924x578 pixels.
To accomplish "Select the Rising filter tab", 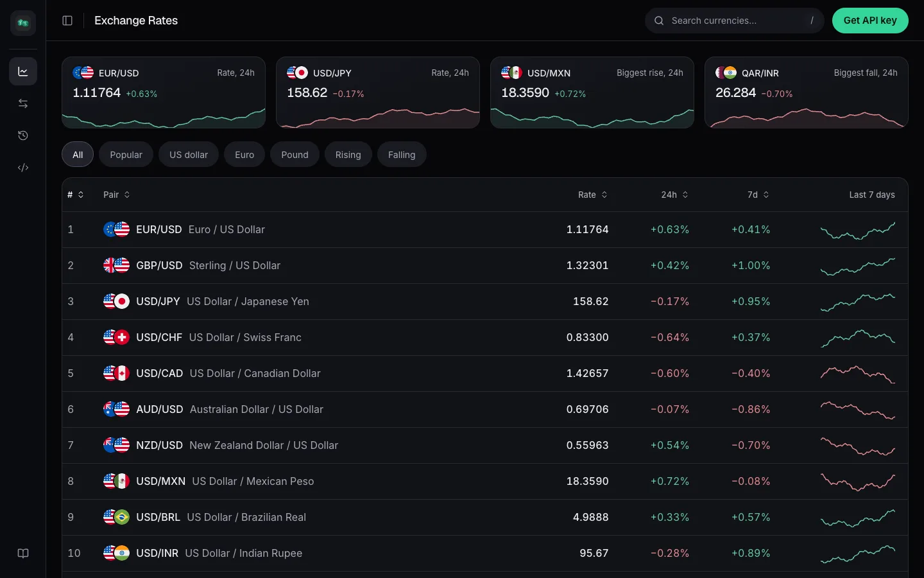I will (x=348, y=154).
